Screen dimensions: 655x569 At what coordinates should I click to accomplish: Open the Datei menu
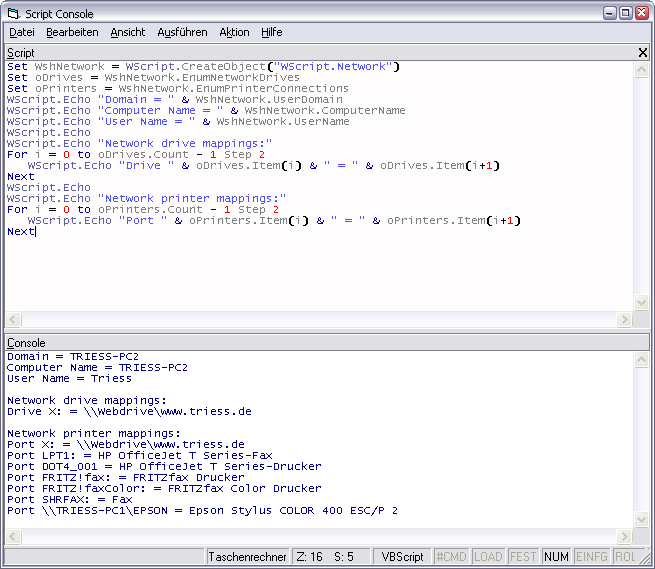pos(22,32)
